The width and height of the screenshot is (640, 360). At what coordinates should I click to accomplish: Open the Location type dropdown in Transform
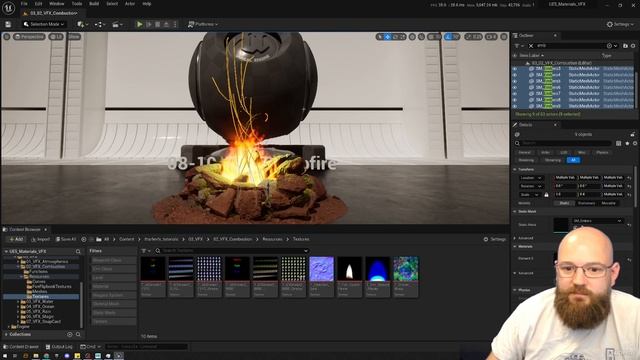(x=531, y=178)
